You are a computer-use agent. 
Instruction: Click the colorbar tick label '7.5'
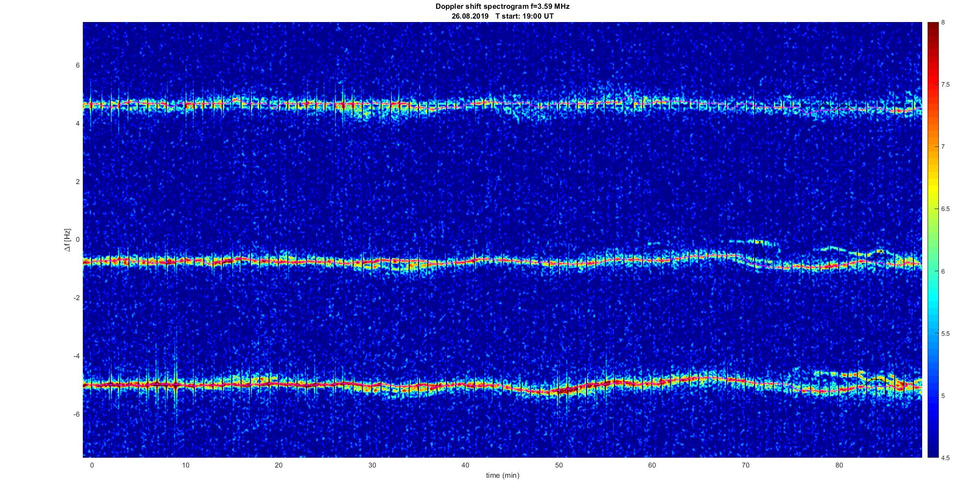(945, 85)
